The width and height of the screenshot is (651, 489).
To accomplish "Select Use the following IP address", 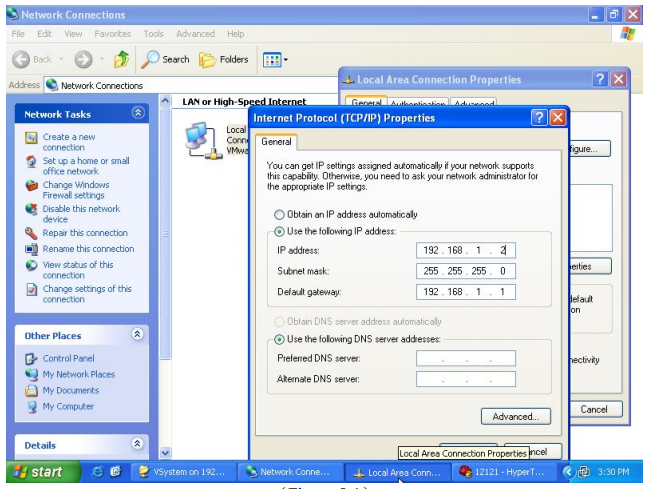I will click(x=279, y=231).
